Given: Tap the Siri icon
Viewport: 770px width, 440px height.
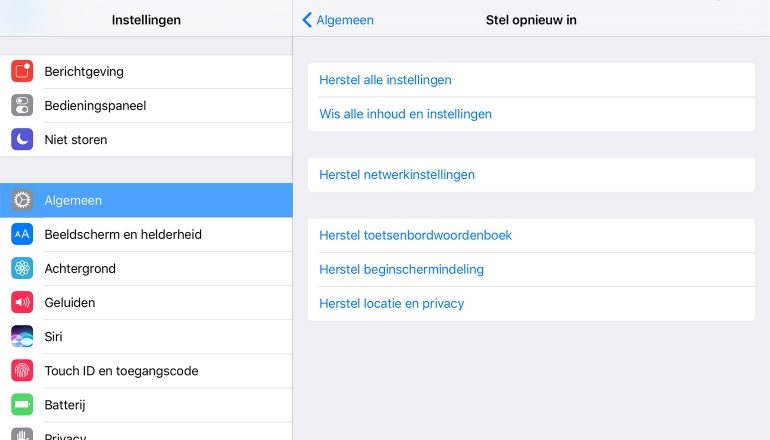Looking at the screenshot, I should click(x=22, y=336).
